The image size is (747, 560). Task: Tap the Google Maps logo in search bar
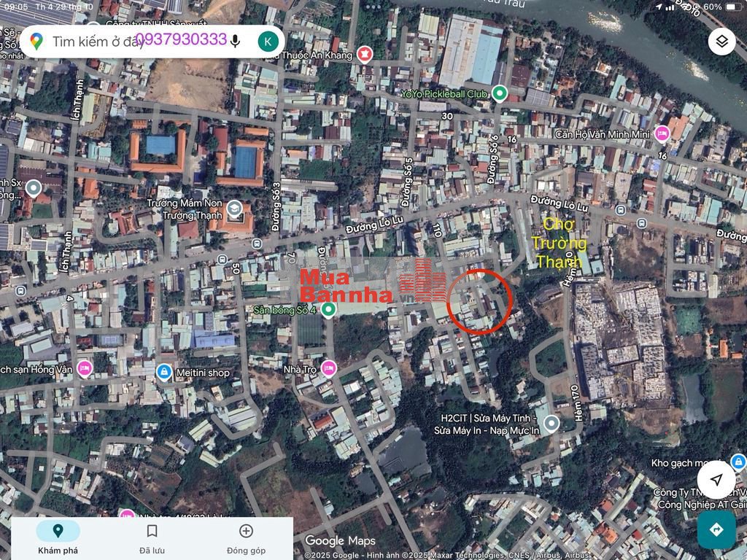click(36, 42)
